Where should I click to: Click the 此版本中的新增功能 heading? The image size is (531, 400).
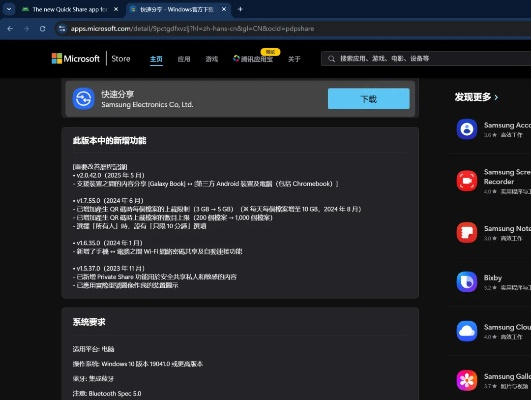109,141
